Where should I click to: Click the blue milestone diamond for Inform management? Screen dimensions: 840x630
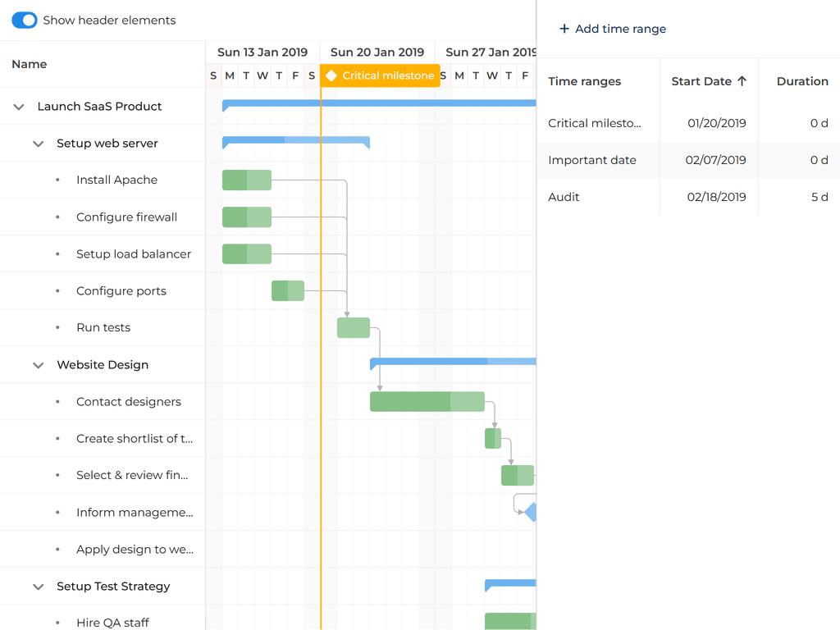click(x=532, y=513)
